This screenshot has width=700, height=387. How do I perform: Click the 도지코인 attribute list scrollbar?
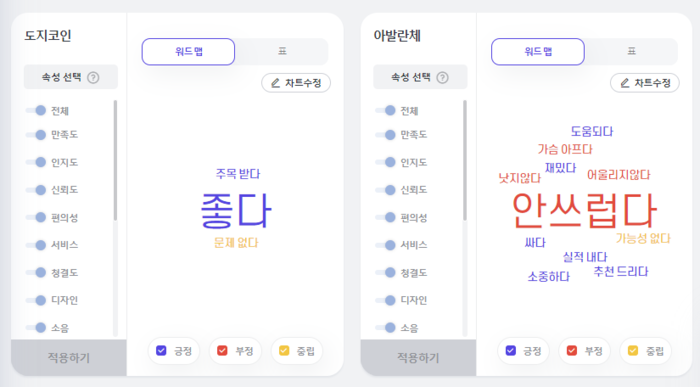(116, 161)
